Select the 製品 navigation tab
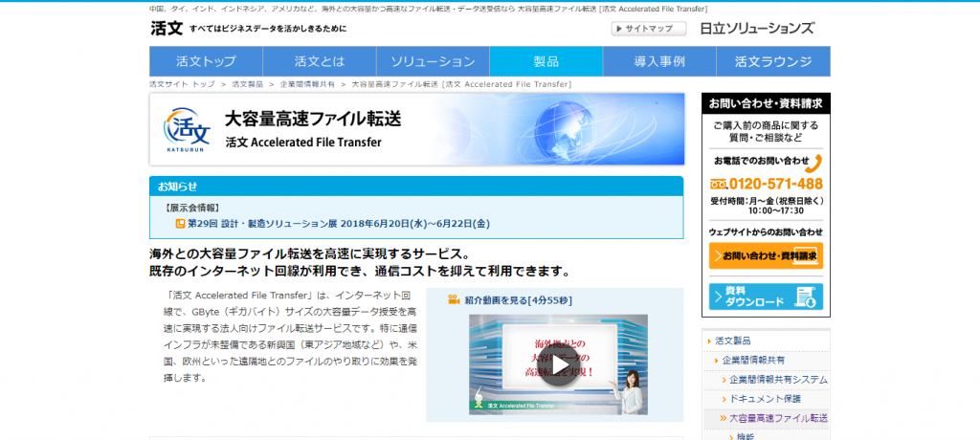 click(x=546, y=61)
